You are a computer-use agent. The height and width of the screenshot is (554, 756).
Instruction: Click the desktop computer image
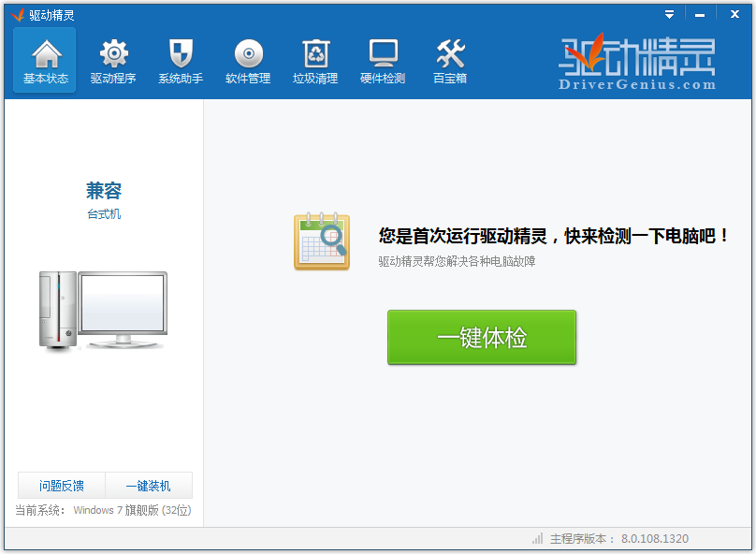(x=103, y=310)
